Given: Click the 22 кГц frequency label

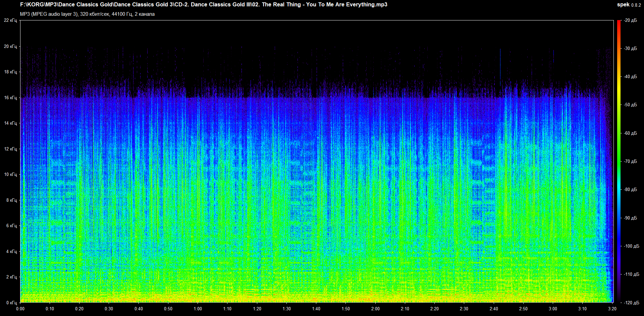Looking at the screenshot, I should (10, 20).
